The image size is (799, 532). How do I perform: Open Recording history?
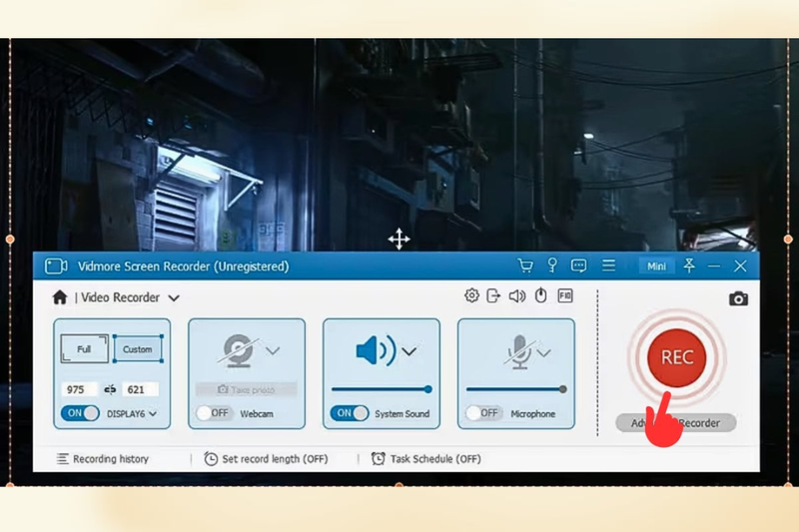coord(103,459)
